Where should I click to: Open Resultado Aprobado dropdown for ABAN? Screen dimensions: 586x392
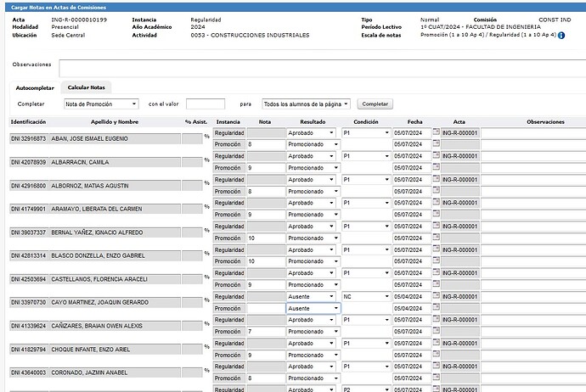(x=311, y=133)
